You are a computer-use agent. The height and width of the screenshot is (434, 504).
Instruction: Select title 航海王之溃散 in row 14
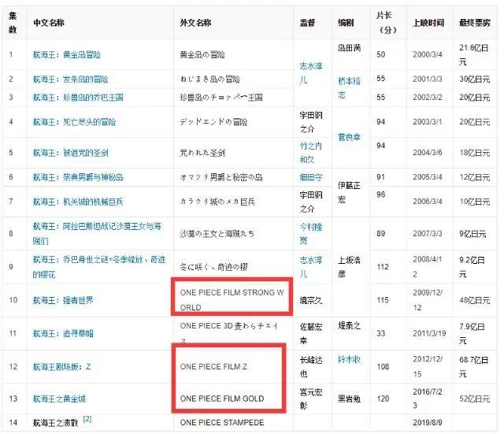pos(55,423)
